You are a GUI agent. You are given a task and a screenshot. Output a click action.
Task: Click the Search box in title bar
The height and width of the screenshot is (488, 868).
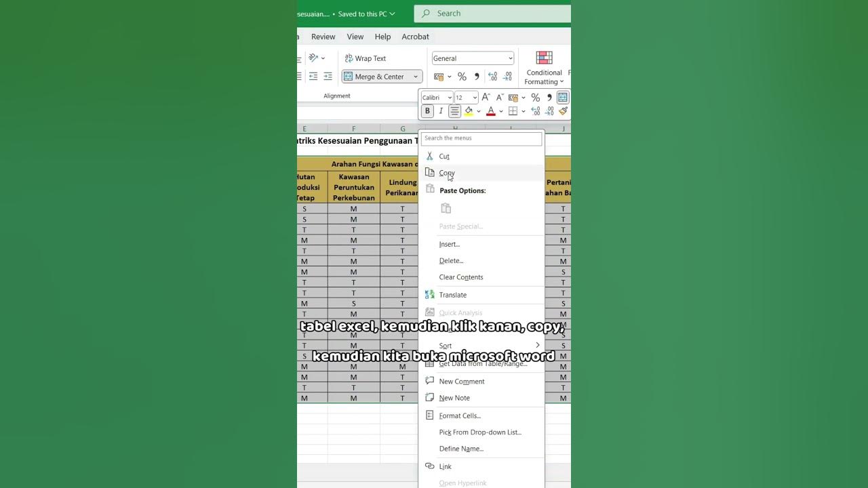492,14
